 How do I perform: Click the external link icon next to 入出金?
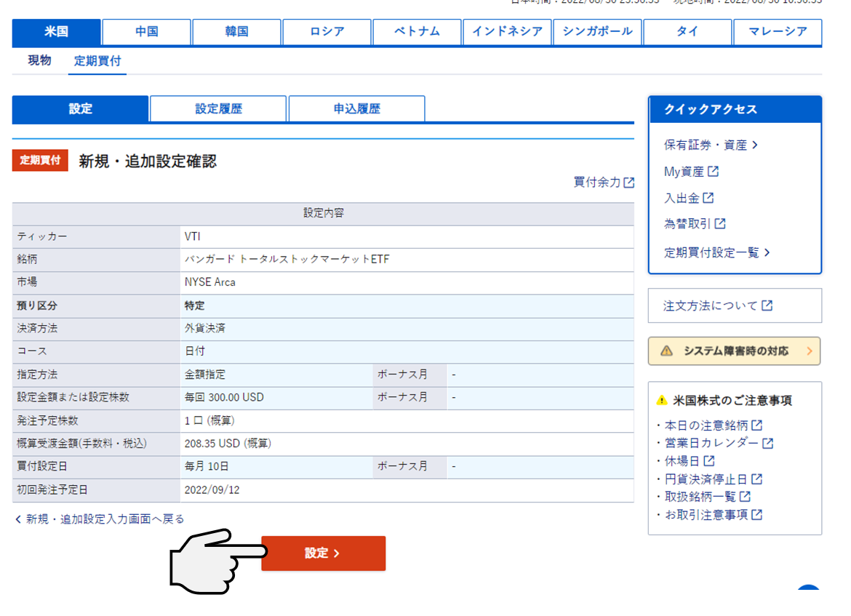pyautogui.click(x=708, y=197)
